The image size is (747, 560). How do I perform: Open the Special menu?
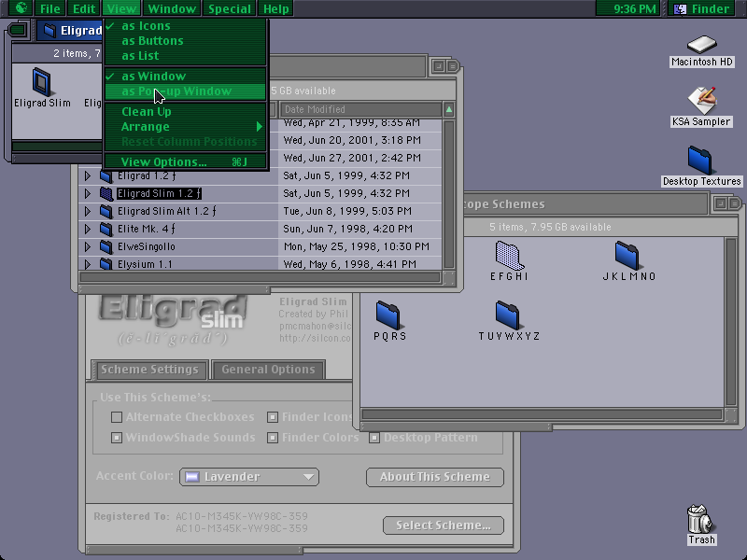229,8
